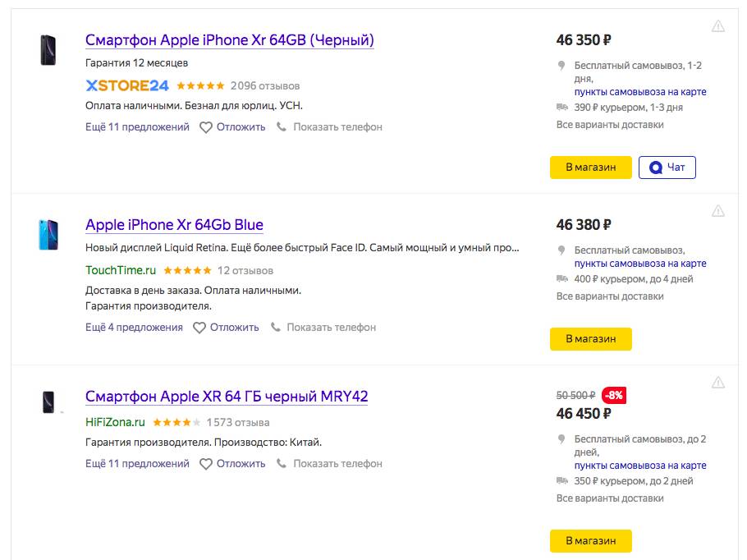
Task: Show phone number for TouchTime.ru offer
Action: (x=323, y=328)
